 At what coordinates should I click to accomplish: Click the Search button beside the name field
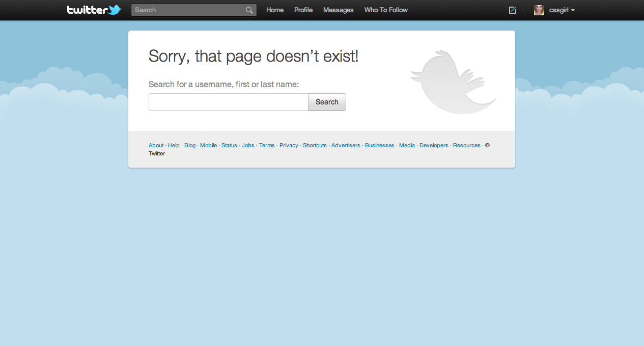[327, 102]
